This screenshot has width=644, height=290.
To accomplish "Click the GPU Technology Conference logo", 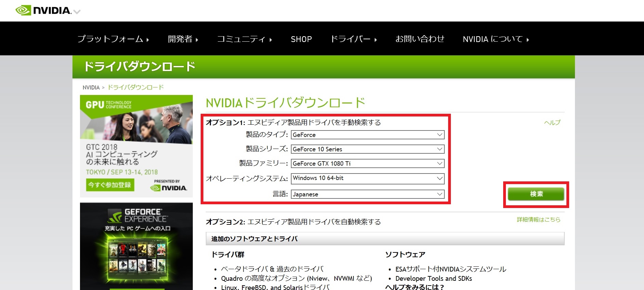I will [x=108, y=105].
